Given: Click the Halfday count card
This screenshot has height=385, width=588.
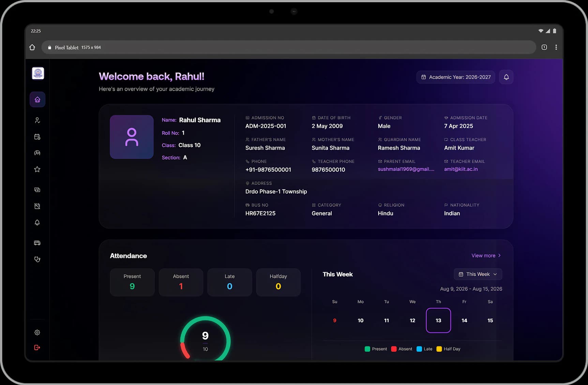Looking at the screenshot, I should [278, 282].
